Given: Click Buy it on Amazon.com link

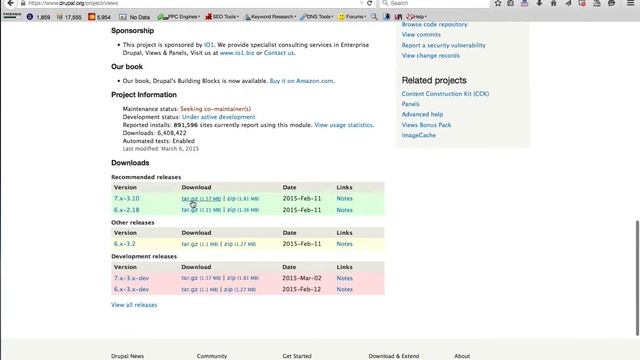Looking at the screenshot, I should click(301, 81).
